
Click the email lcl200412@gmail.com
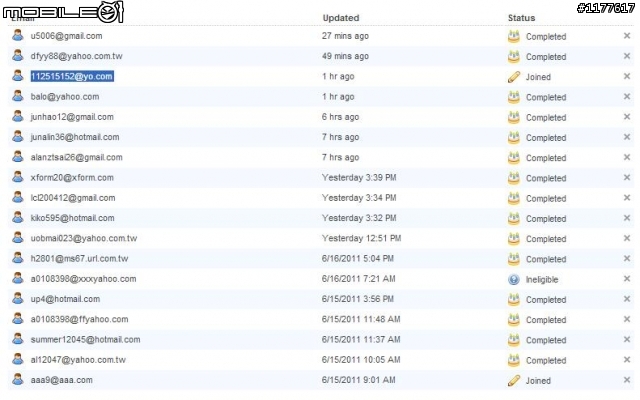[x=73, y=198]
